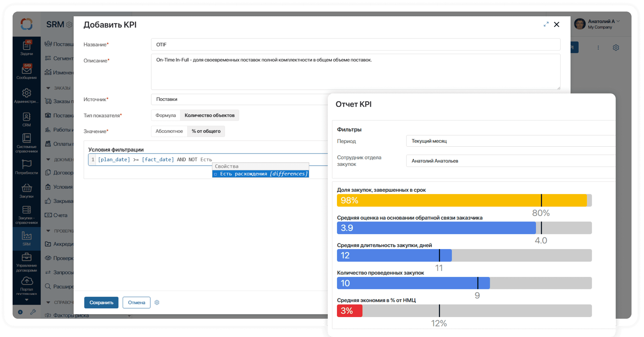This screenshot has width=644, height=337.
Task: Collapse the ЗАКАЗЫ section in menu
Action: coord(48,88)
